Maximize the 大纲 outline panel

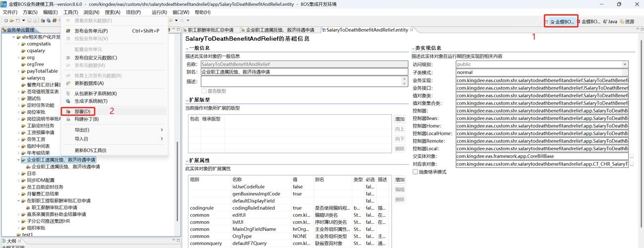point(177,241)
